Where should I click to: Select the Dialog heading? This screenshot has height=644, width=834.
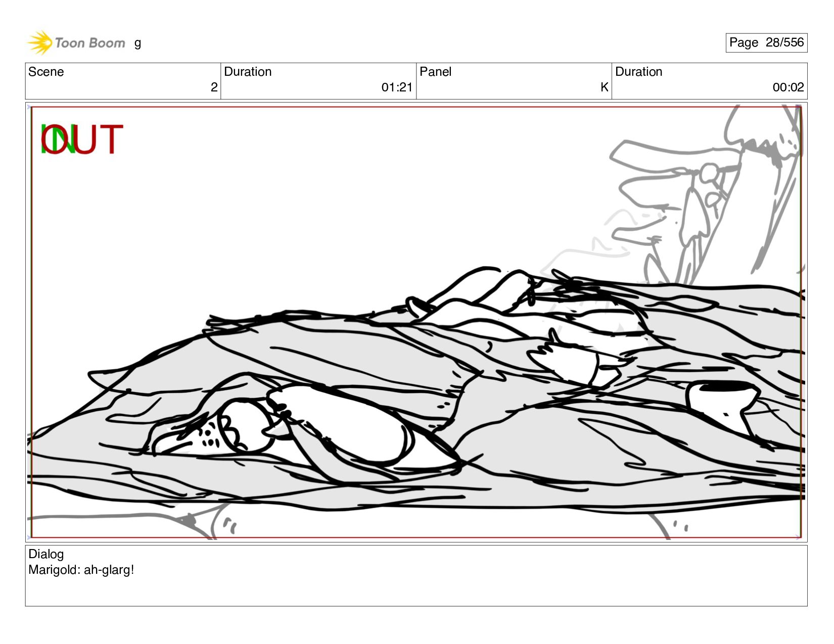pos(46,554)
